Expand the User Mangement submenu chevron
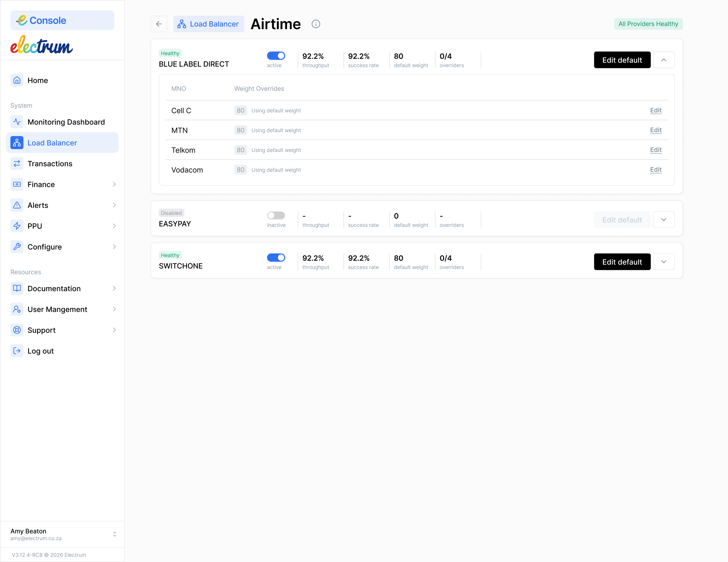Screen dimensions: 728x562 [x=114, y=309]
